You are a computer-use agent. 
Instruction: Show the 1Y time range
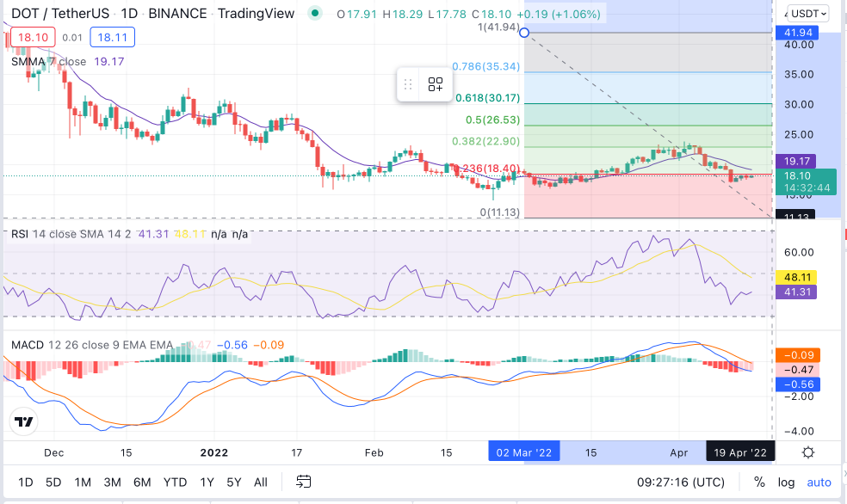[207, 482]
